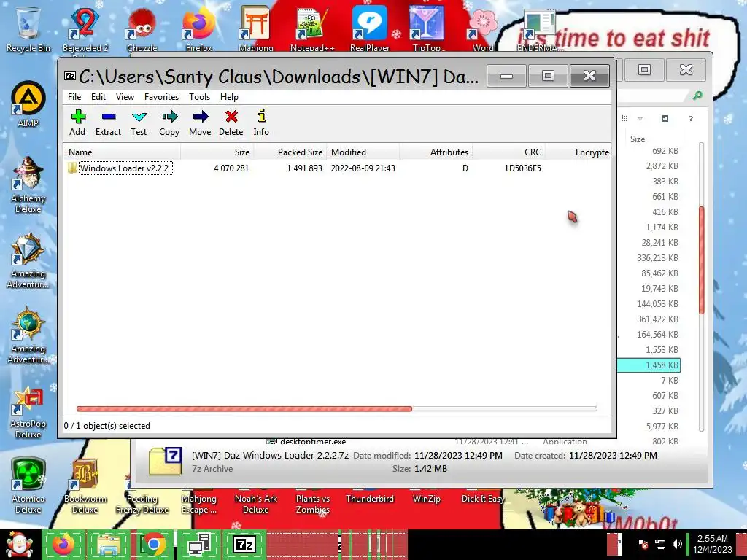Viewport: 747px width, 560px height.
Task: Open the Notepad++ desktop shortcut
Action: point(312,29)
